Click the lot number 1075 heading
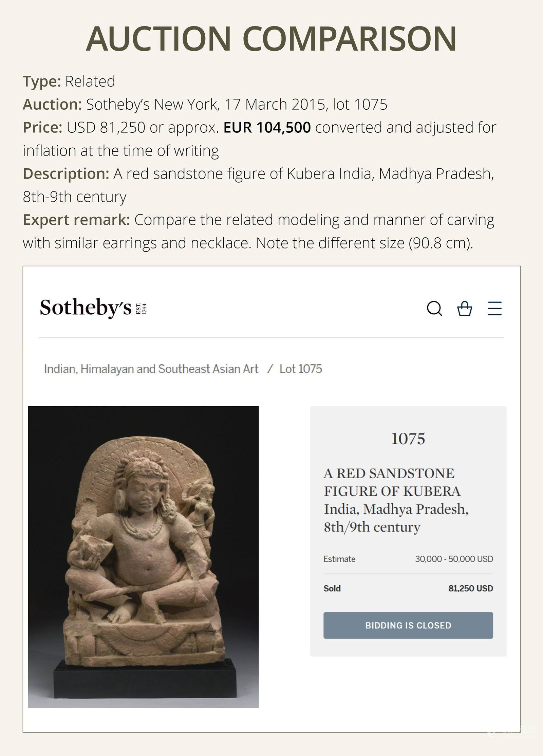 [x=408, y=439]
